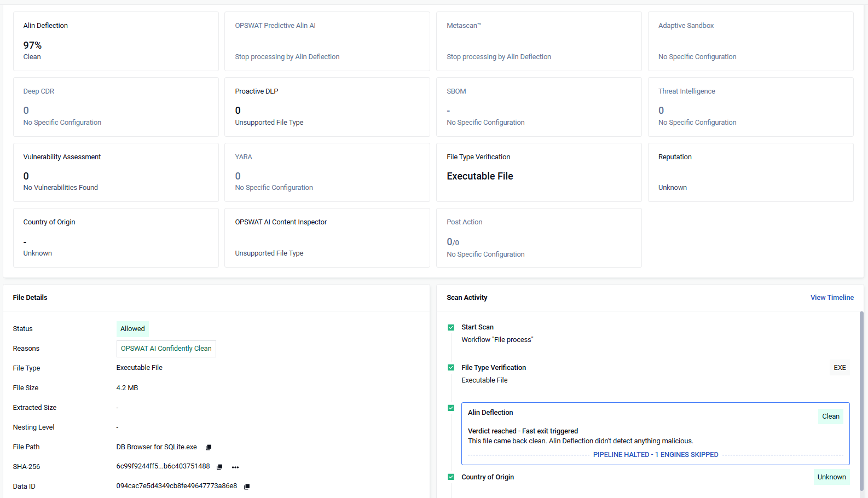Click the 'Scan Activity' panel heading
The image size is (868, 498).
tap(467, 298)
